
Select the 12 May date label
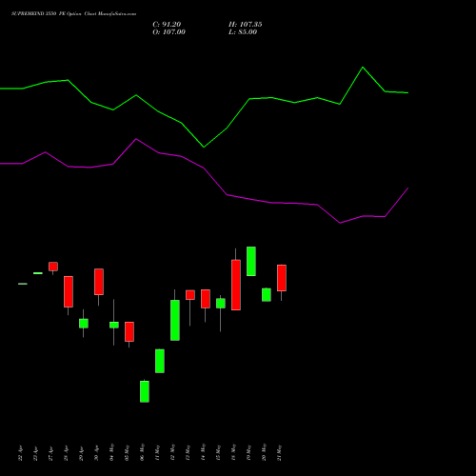click(x=173, y=452)
